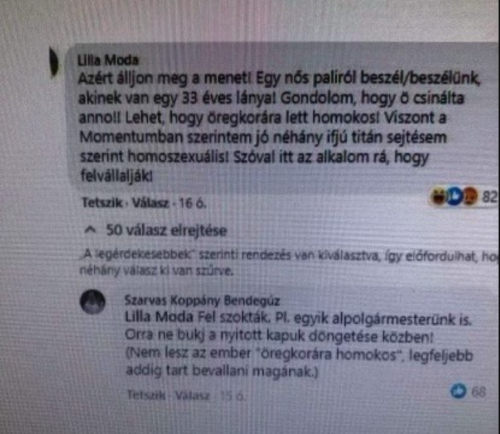Screen dimensions: 500x434
Task: Click the laughing Haha reaction emoji
Action: pos(437,196)
